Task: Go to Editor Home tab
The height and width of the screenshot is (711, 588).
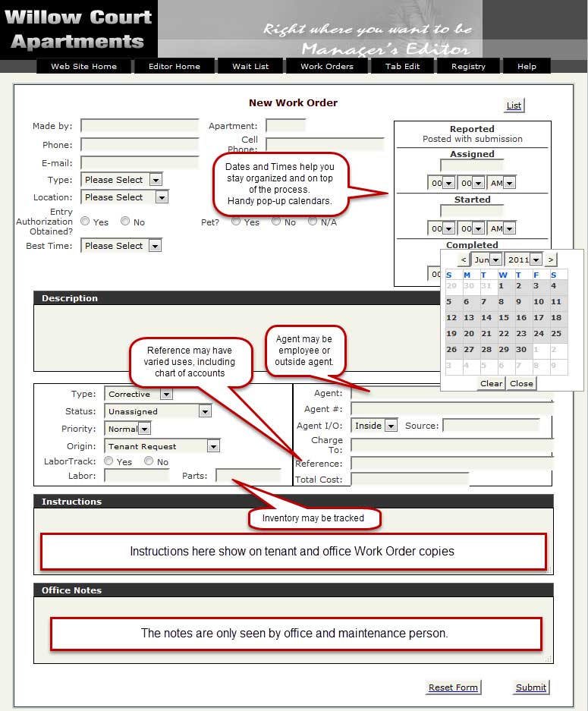Action: coord(175,66)
